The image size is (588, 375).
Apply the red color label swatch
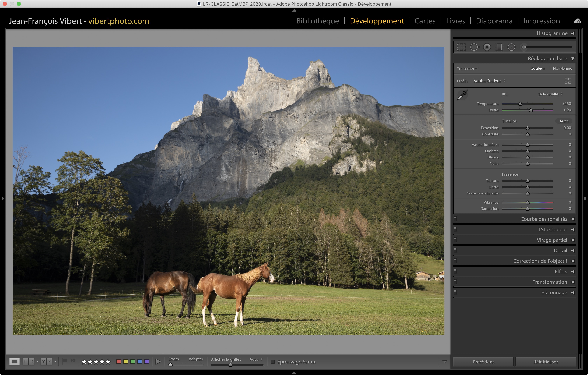[x=119, y=362]
